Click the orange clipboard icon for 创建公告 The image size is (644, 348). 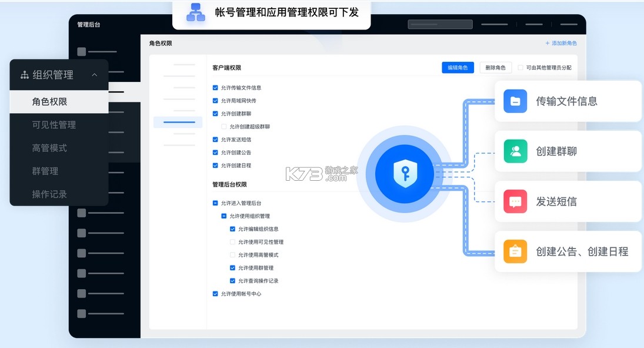click(515, 251)
